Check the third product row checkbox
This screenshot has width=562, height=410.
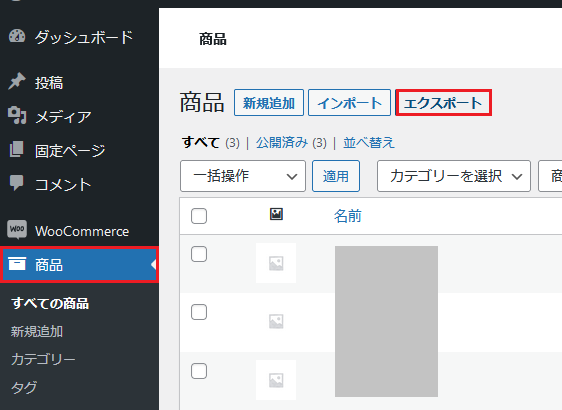(199, 371)
